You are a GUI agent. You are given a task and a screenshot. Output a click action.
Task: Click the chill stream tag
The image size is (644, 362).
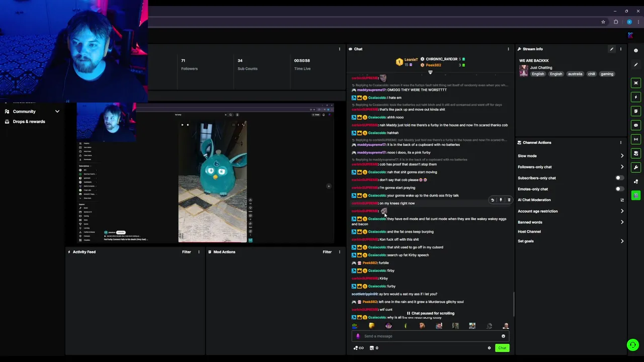[592, 74]
